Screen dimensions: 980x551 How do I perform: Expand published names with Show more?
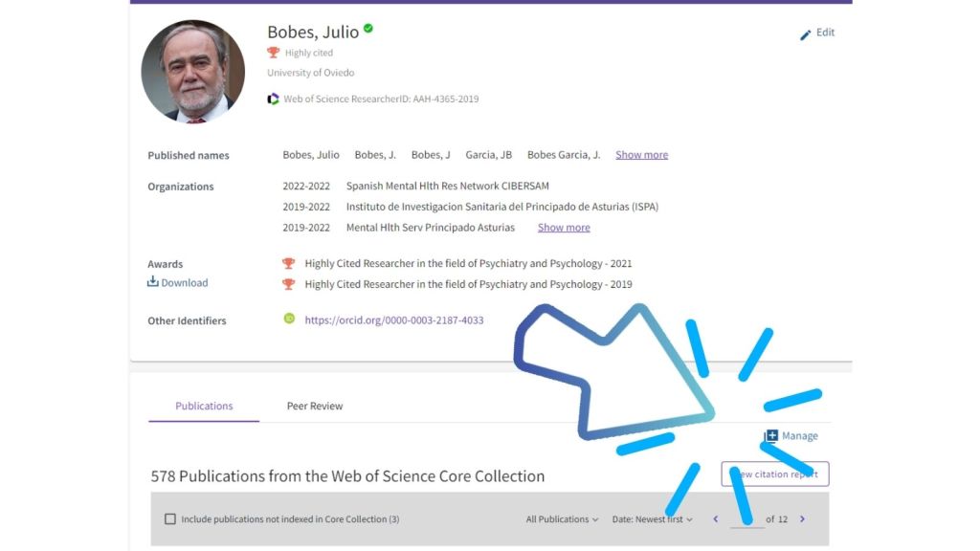(x=641, y=155)
